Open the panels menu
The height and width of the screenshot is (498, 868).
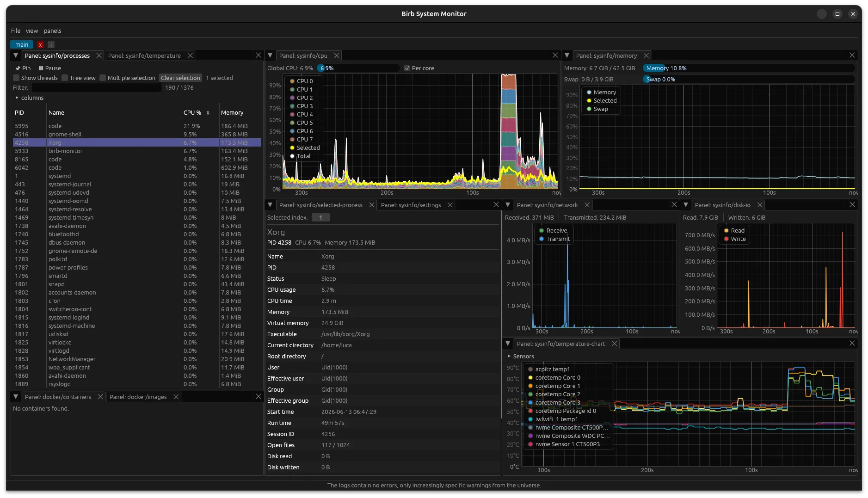coord(52,31)
